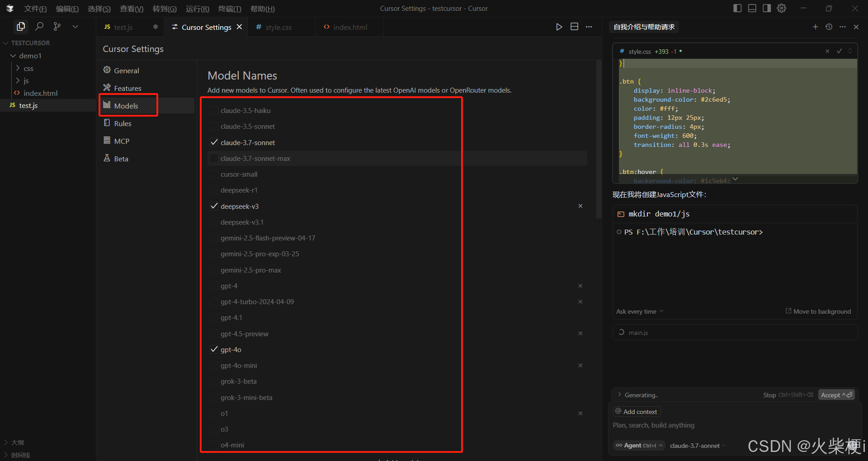Switch to the test.js editor tab
The width and height of the screenshot is (868, 461).
[130, 27]
